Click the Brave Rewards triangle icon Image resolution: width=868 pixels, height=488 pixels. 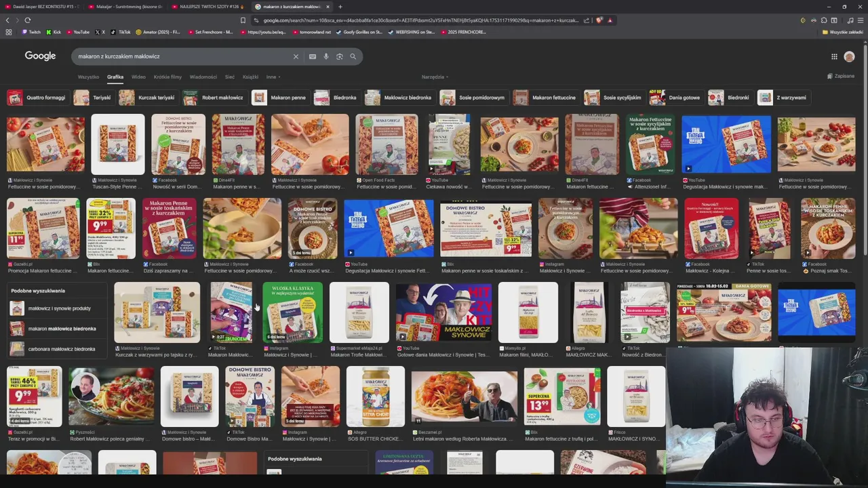tap(610, 20)
